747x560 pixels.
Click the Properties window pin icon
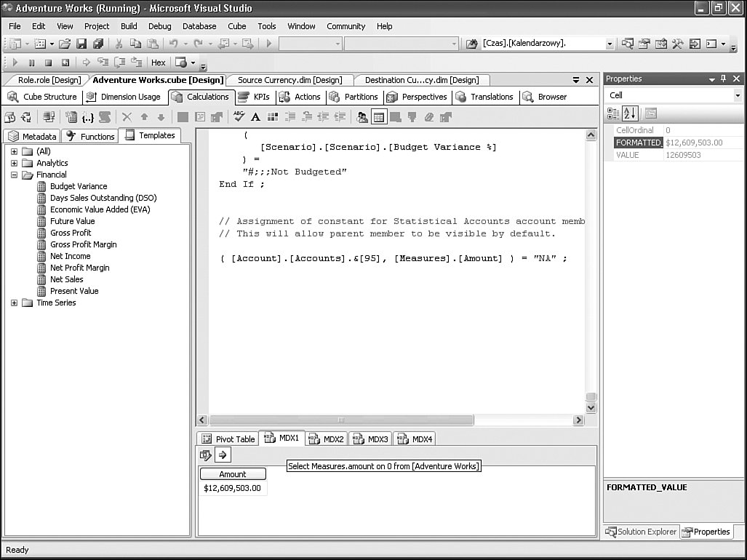pyautogui.click(x=724, y=79)
